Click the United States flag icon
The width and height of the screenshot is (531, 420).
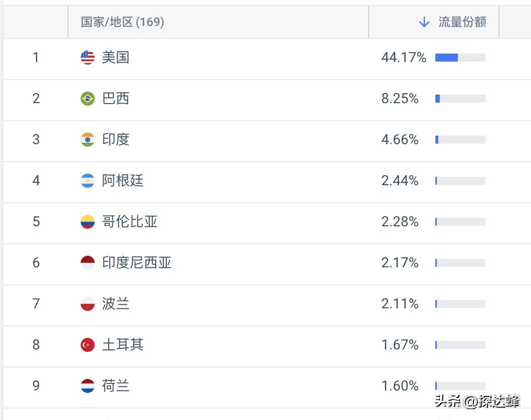tap(87, 57)
